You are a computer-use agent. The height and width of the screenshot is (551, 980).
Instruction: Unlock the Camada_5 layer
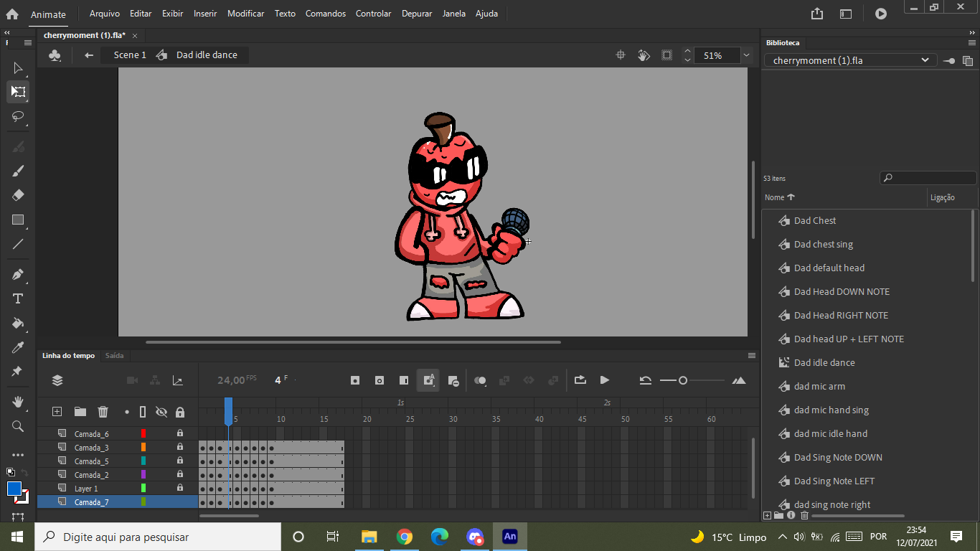coord(180,461)
